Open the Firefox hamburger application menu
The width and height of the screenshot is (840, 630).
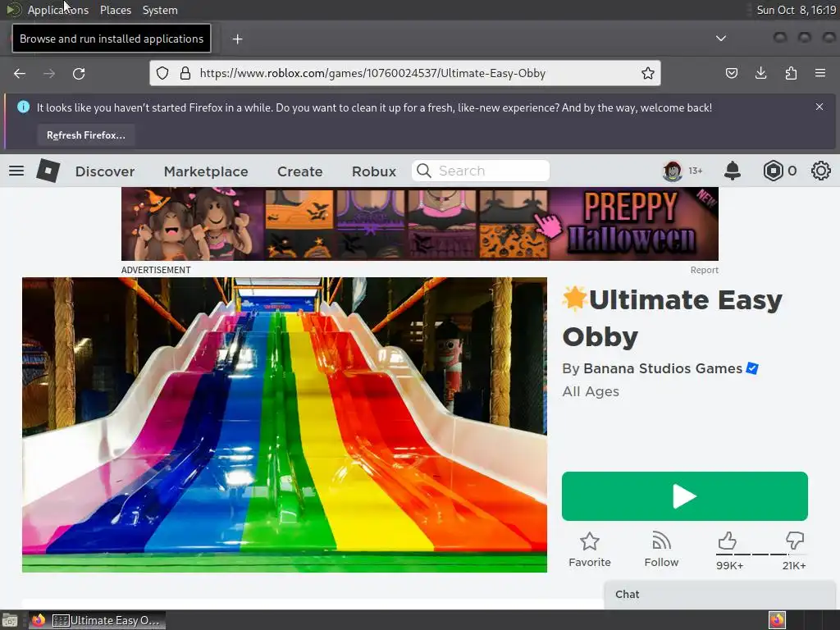click(x=819, y=73)
